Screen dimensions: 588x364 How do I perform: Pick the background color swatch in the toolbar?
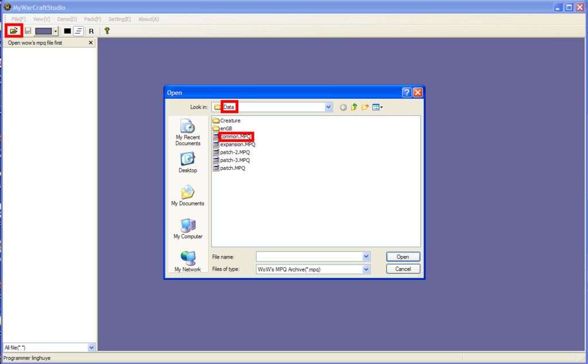[44, 31]
